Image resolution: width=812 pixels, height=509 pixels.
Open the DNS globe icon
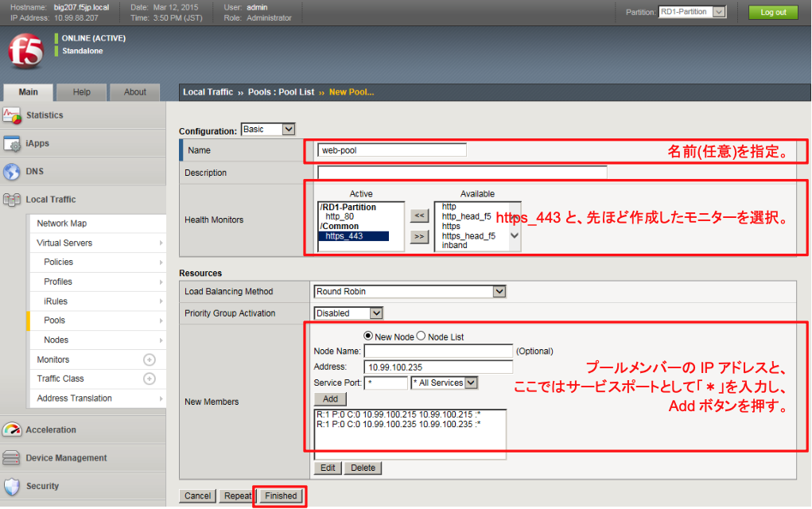click(12, 172)
